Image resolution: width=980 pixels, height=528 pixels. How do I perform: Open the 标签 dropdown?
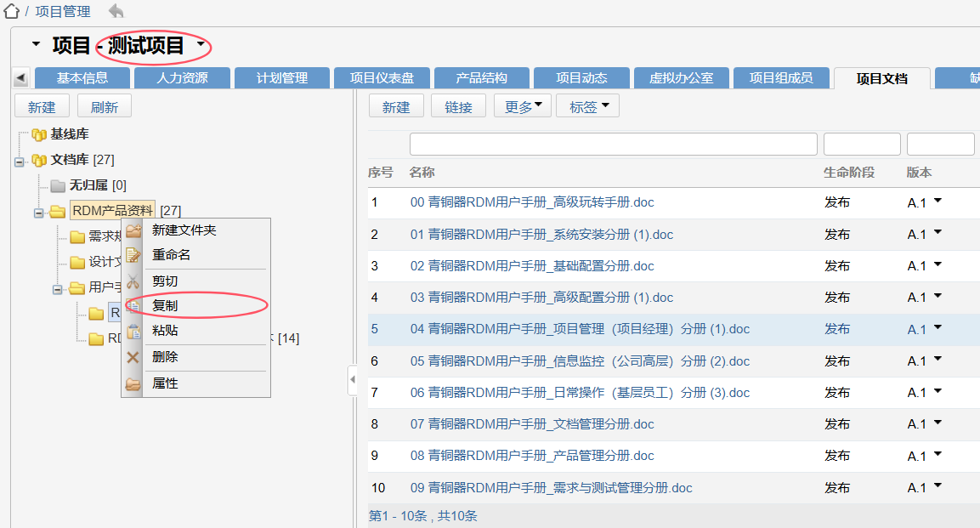pos(587,106)
